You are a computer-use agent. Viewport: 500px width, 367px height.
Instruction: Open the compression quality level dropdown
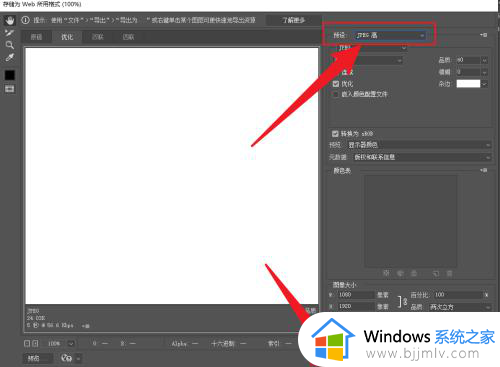(369, 60)
